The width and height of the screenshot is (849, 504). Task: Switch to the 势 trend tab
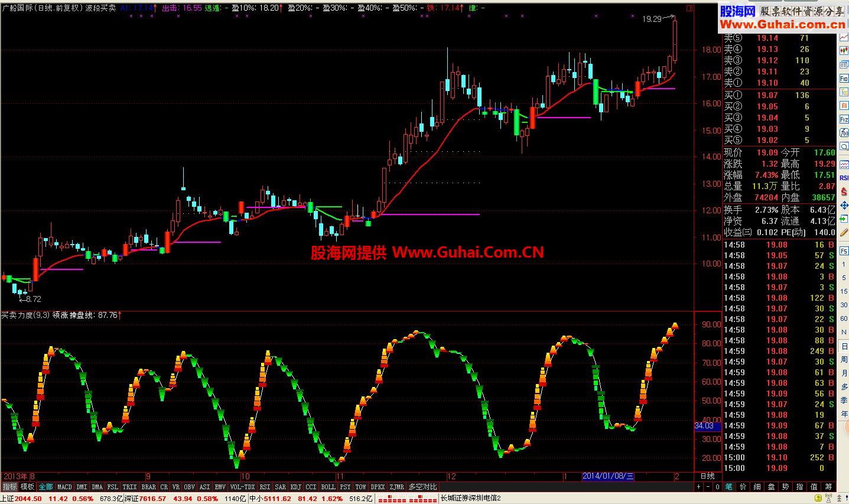point(785,487)
